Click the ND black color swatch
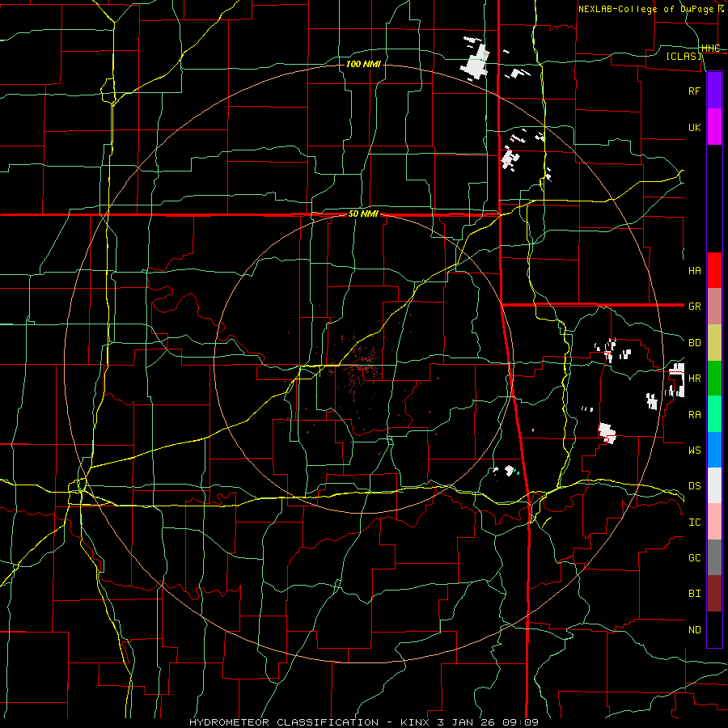Screen dimensions: 728x728 (x=714, y=629)
